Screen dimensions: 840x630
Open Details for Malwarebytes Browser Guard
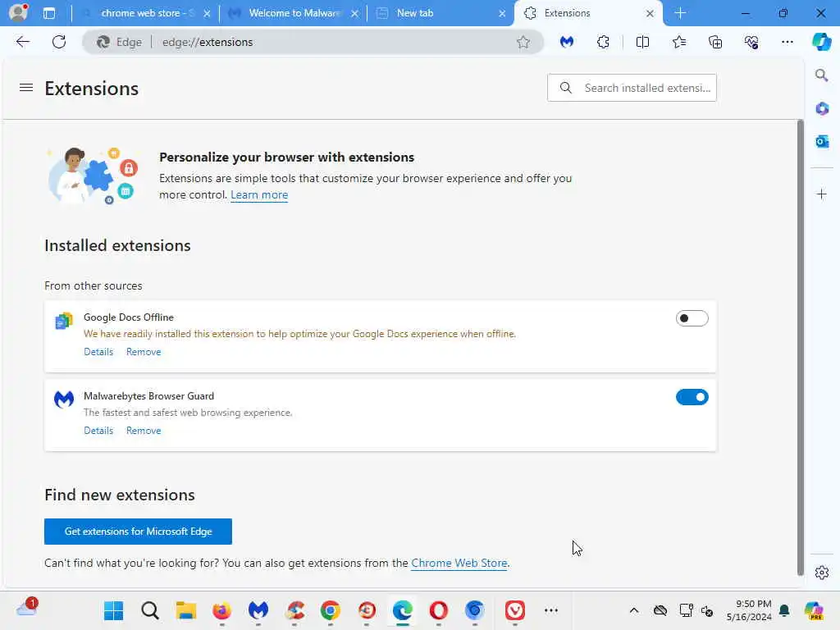[98, 431]
